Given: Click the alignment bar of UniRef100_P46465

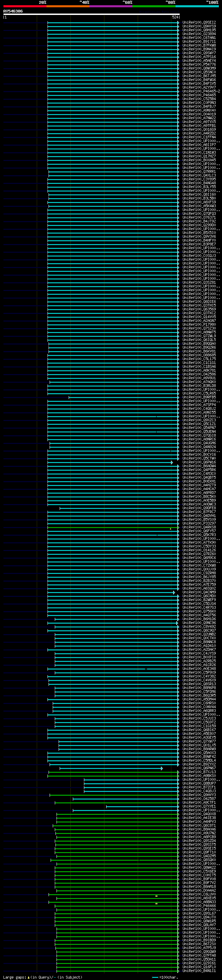Looking at the screenshot, I should (113, 95).
